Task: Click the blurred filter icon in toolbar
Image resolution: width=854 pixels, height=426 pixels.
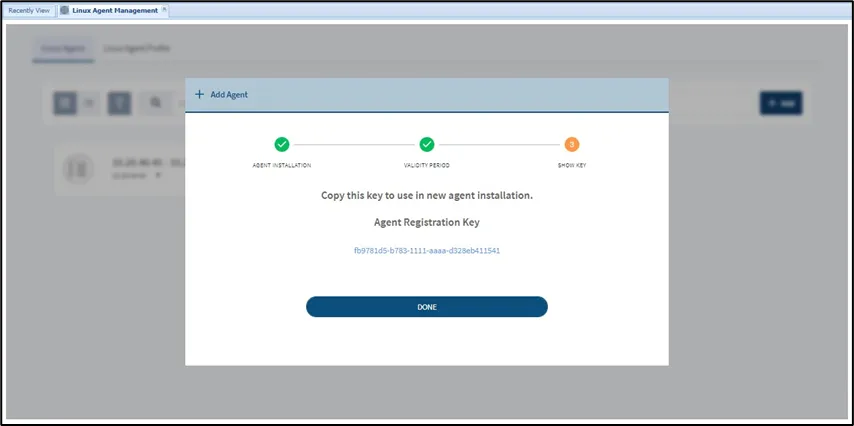Action: (119, 103)
